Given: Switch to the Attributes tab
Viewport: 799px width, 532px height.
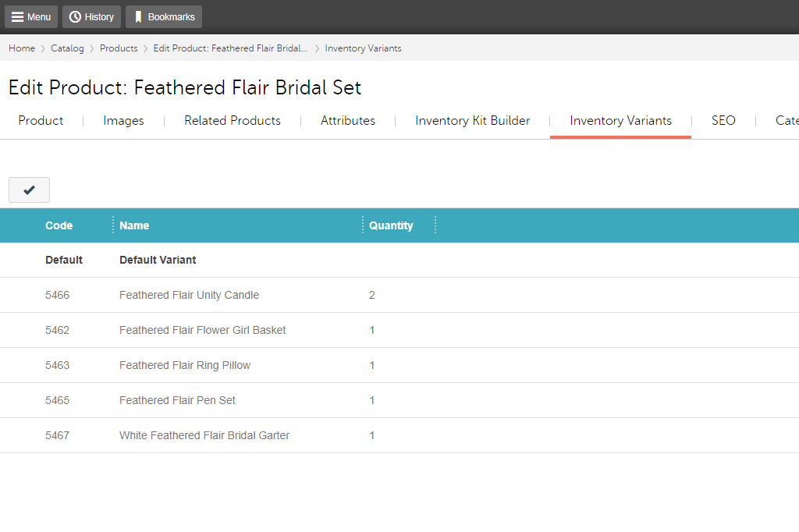Looking at the screenshot, I should click(347, 121).
